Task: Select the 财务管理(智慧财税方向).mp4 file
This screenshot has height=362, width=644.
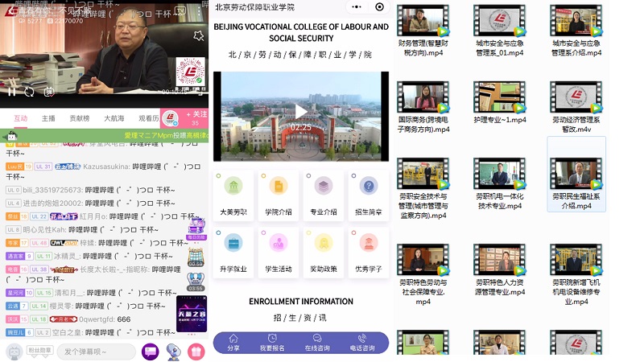Action: (423, 31)
